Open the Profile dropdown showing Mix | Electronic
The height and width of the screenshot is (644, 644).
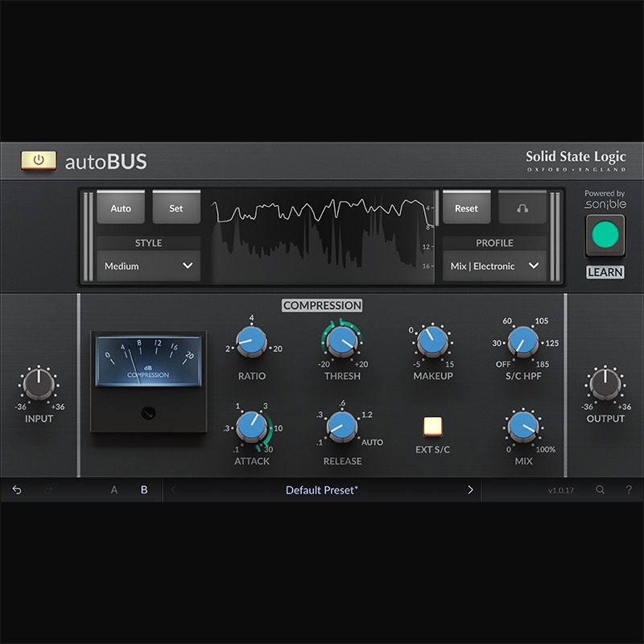click(x=494, y=266)
